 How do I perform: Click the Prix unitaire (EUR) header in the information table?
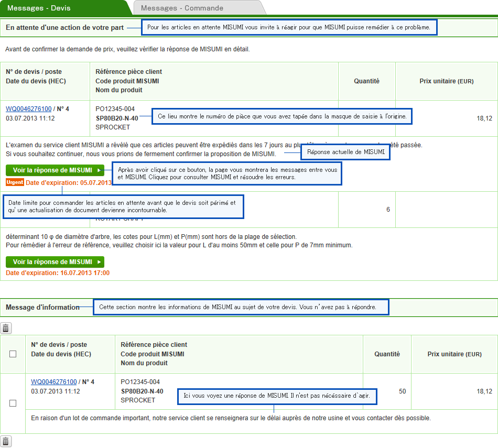click(x=454, y=354)
